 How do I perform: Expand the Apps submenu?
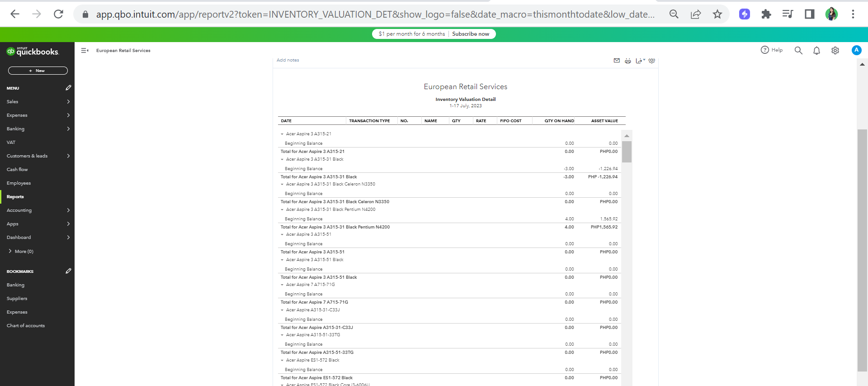[x=68, y=224]
